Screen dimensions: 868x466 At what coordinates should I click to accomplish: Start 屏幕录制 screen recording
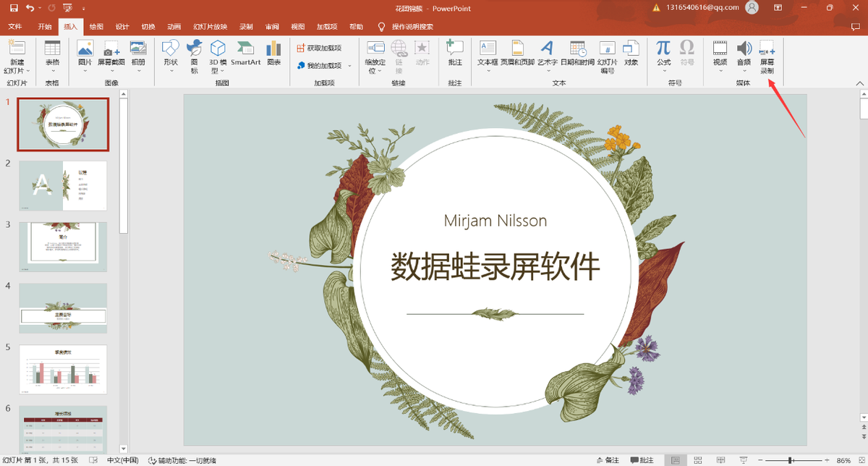coord(767,57)
